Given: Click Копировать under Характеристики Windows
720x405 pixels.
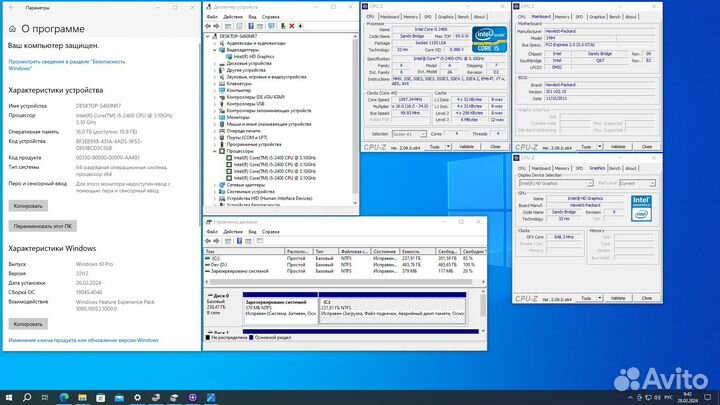Looking at the screenshot, I should pyautogui.click(x=28, y=324).
